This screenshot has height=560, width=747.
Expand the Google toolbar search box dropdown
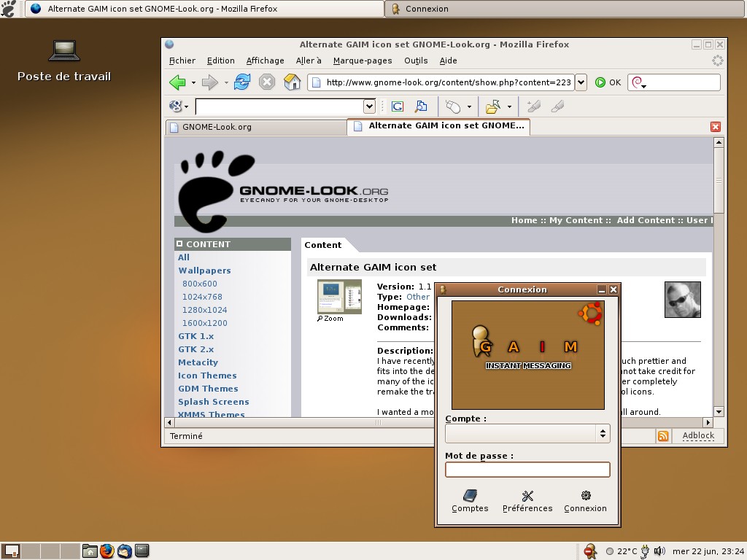click(369, 106)
